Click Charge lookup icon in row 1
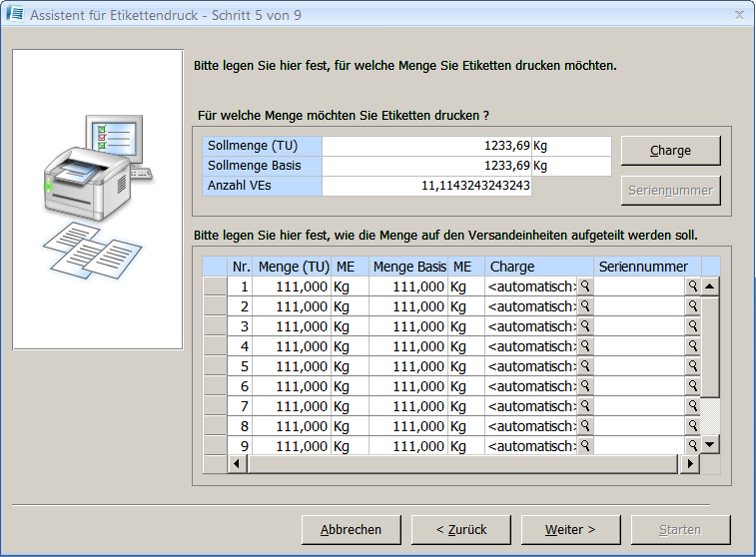This screenshot has height=557, width=756. [x=586, y=286]
